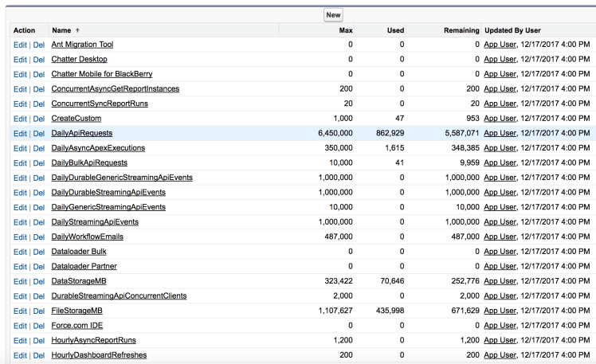
Task: Click App User link in Dataloader Bulk row
Action: click(x=500, y=252)
